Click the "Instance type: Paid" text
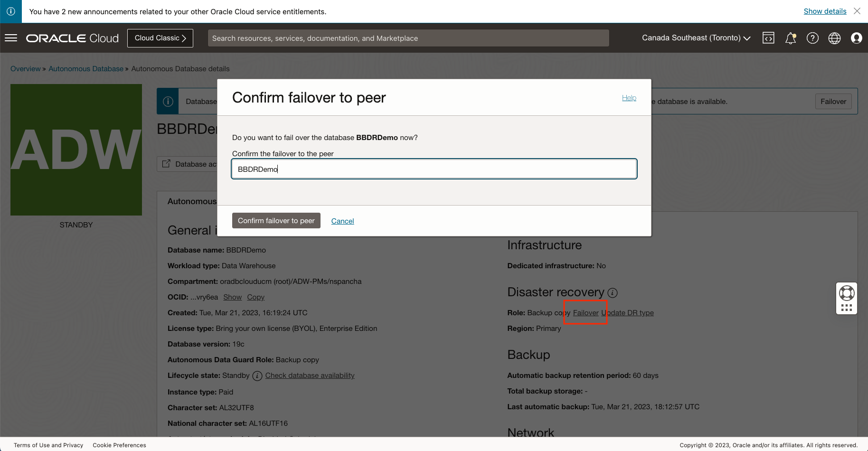The image size is (868, 451). click(200, 392)
